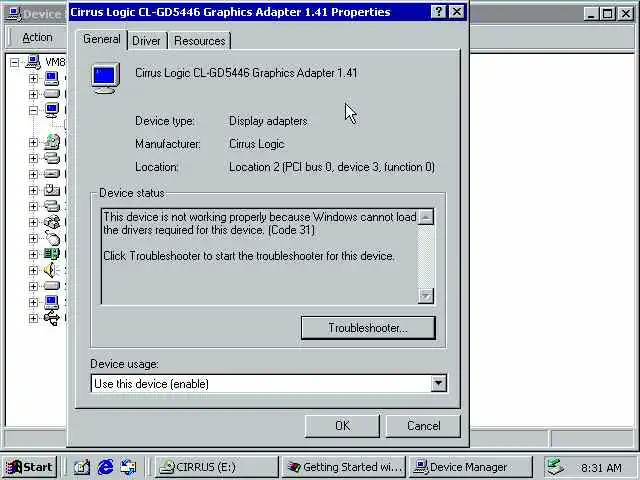This screenshot has height=480, width=640.
Task: Click the 'Code 31' device status text
Action: pos(291,230)
